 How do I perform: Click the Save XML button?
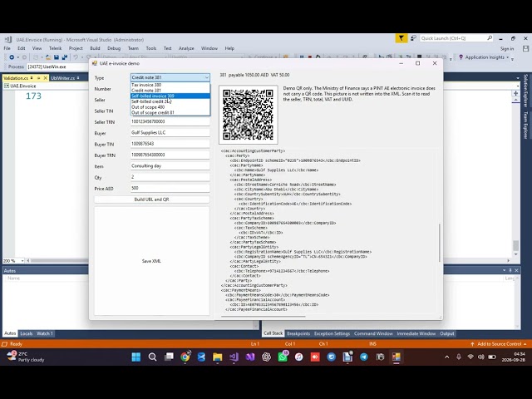[151, 261]
